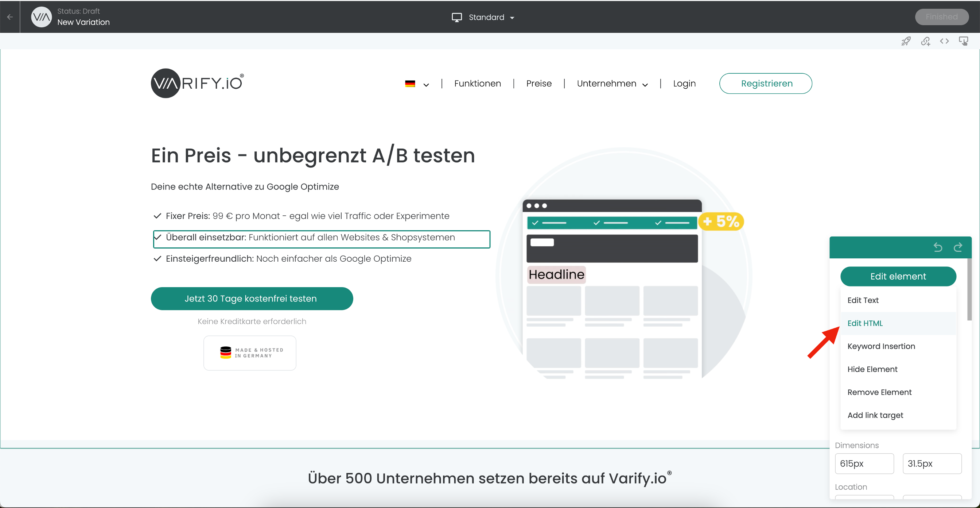Open the Login nav link

(x=684, y=84)
